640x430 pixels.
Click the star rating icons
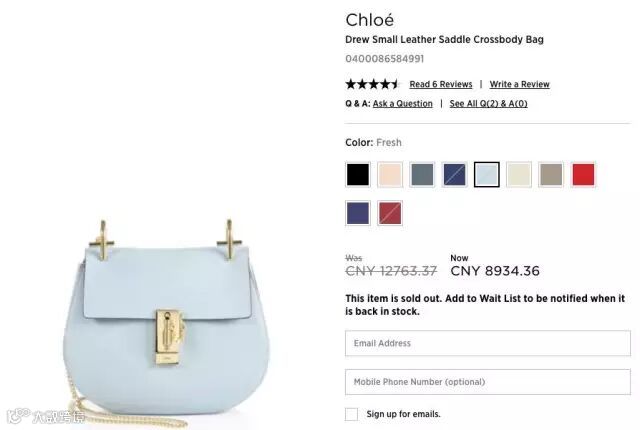372,84
